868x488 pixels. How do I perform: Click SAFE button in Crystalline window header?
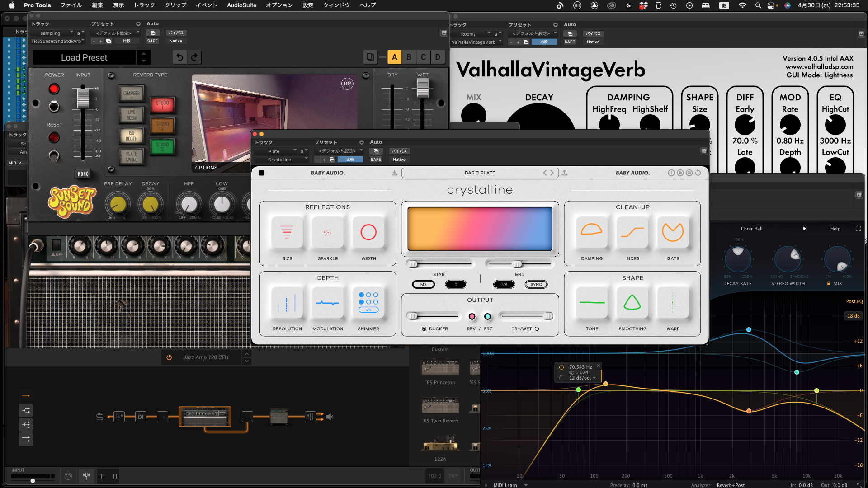pyautogui.click(x=376, y=160)
